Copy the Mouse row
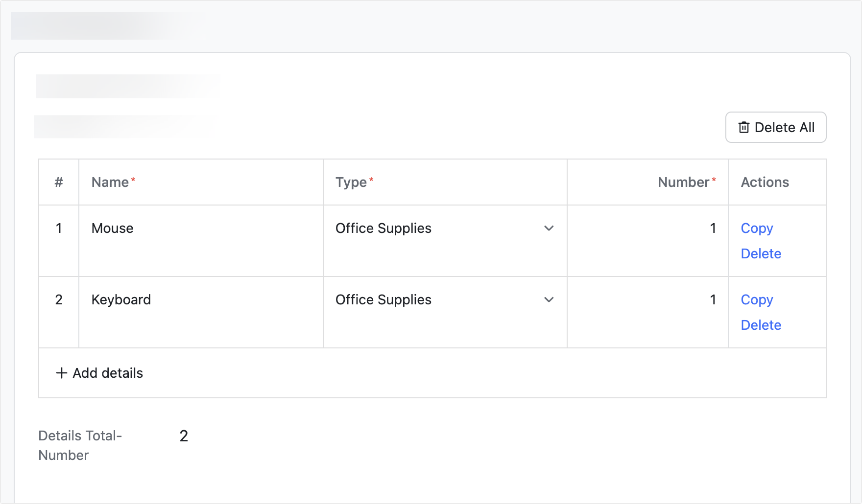This screenshot has height=504, width=862. [x=756, y=228]
